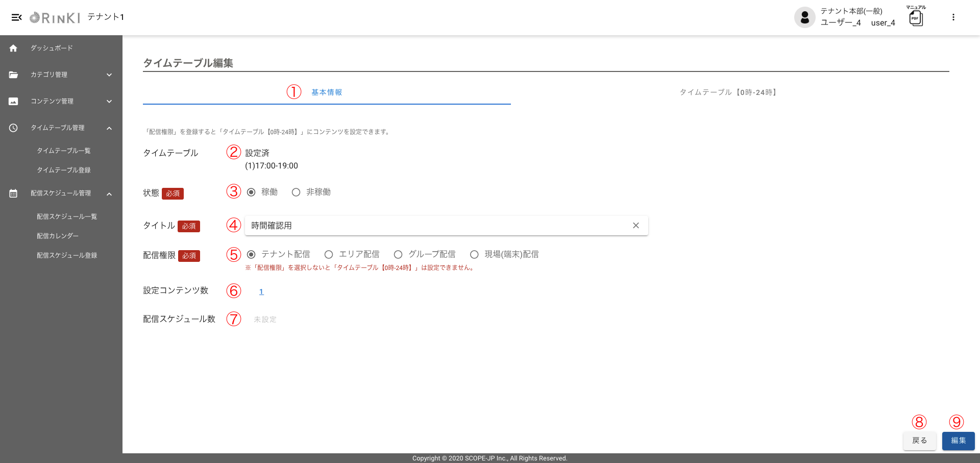Open the PDF manual icon
The height and width of the screenshot is (463, 980).
[916, 18]
